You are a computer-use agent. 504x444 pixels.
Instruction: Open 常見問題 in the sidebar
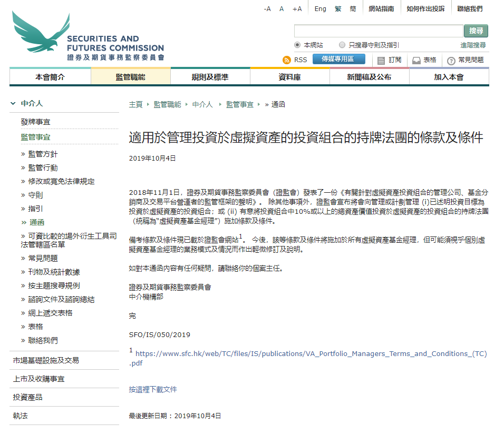coord(43,259)
